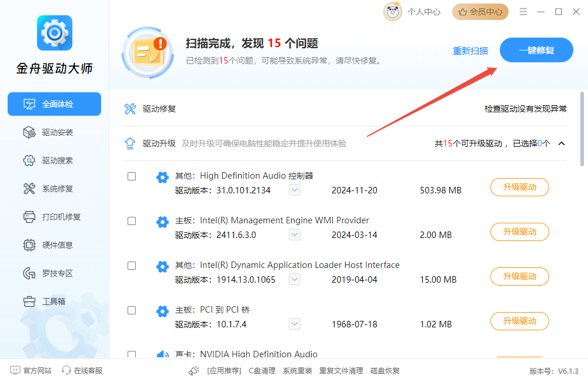Open version dropdown for 2411.6.3.0

pos(295,234)
